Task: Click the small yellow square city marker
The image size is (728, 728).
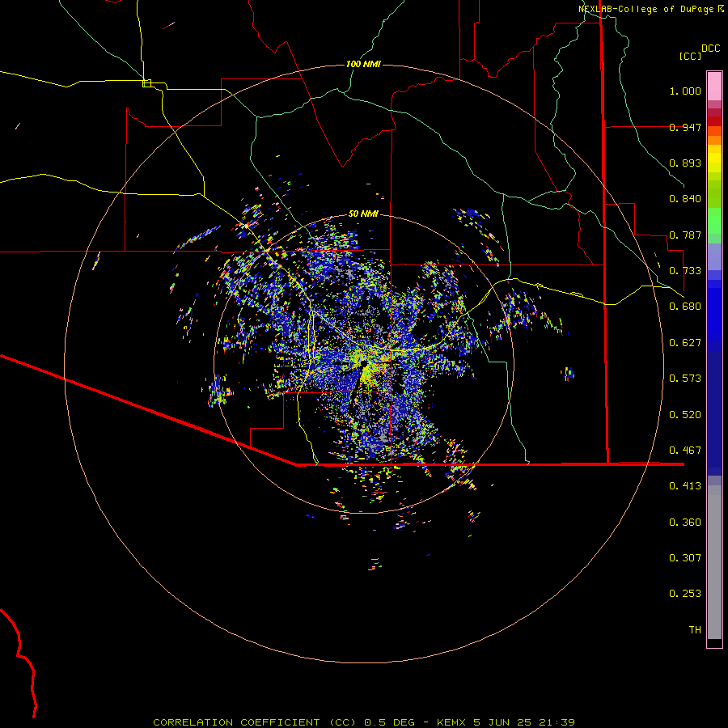Action: pyautogui.click(x=146, y=83)
